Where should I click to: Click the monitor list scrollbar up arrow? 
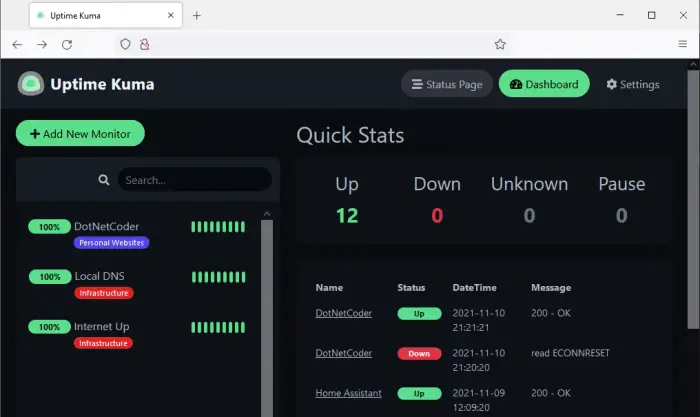(x=267, y=214)
